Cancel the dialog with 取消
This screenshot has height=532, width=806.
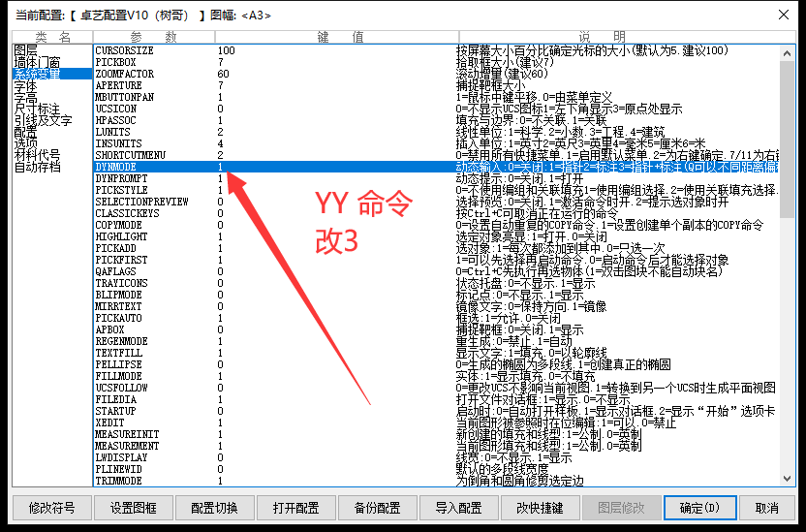click(767, 508)
